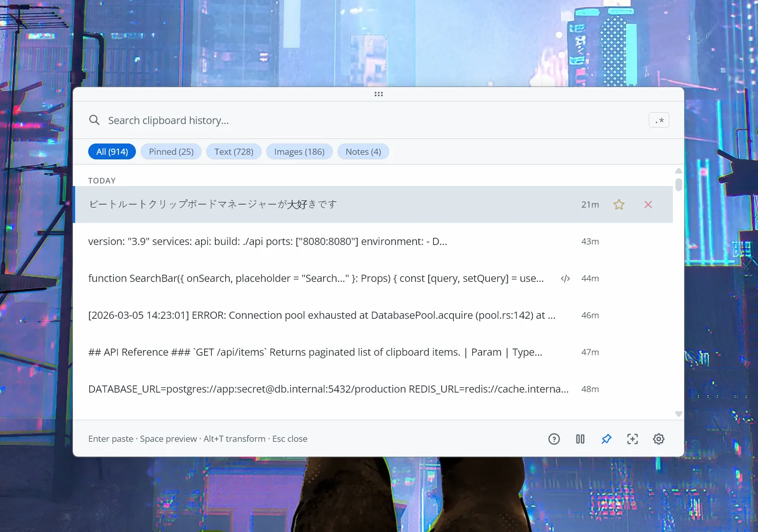This screenshot has height=532, width=758.
Task: Filter by Images (186)
Action: tap(299, 152)
